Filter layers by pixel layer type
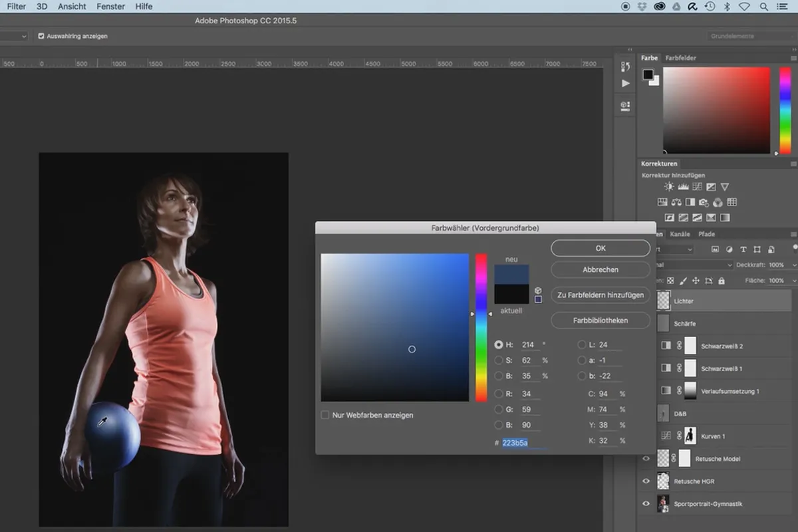 click(x=716, y=249)
